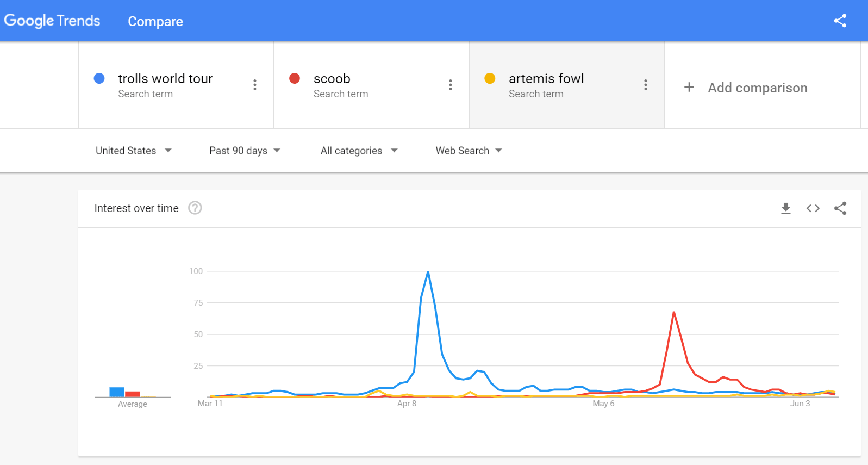The image size is (868, 465).
Task: Open the help tooltip for Interest over time
Action: click(x=195, y=208)
